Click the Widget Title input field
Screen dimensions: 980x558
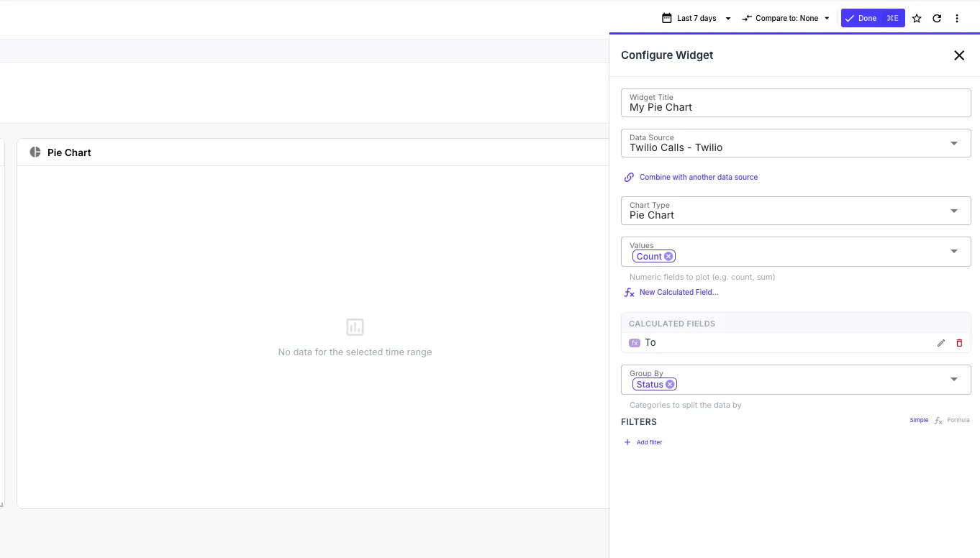pyautogui.click(x=795, y=107)
